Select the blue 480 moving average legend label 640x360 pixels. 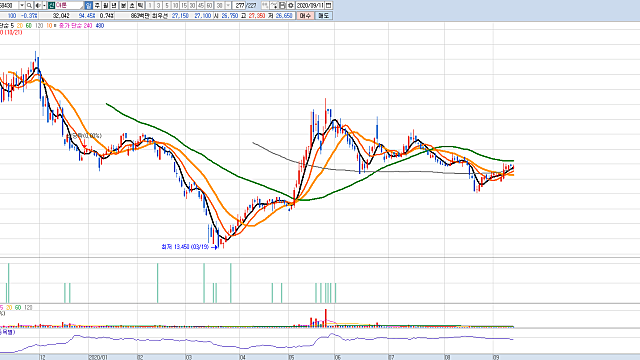(100, 26)
